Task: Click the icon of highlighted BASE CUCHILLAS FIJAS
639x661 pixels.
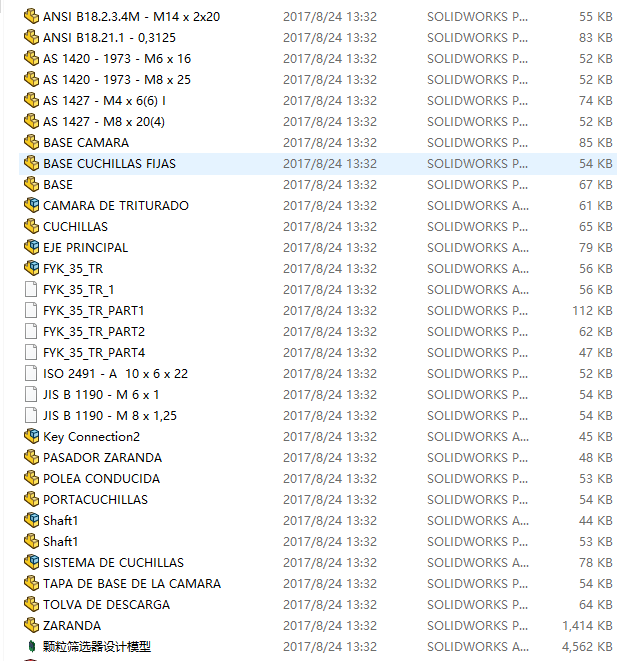Action: [31, 164]
